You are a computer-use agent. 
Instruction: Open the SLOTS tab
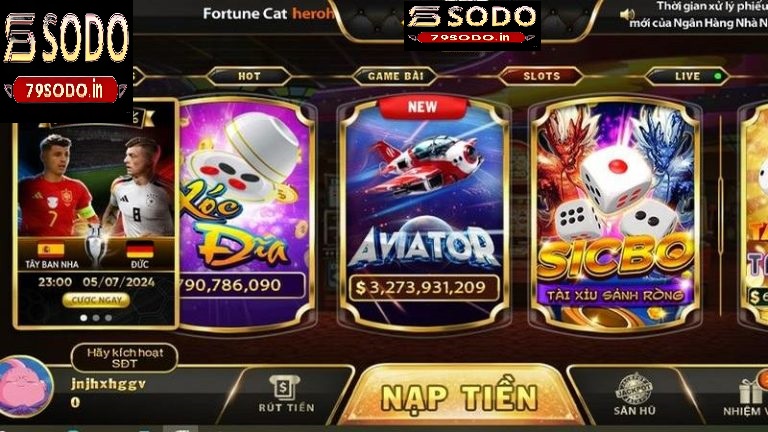tap(541, 76)
